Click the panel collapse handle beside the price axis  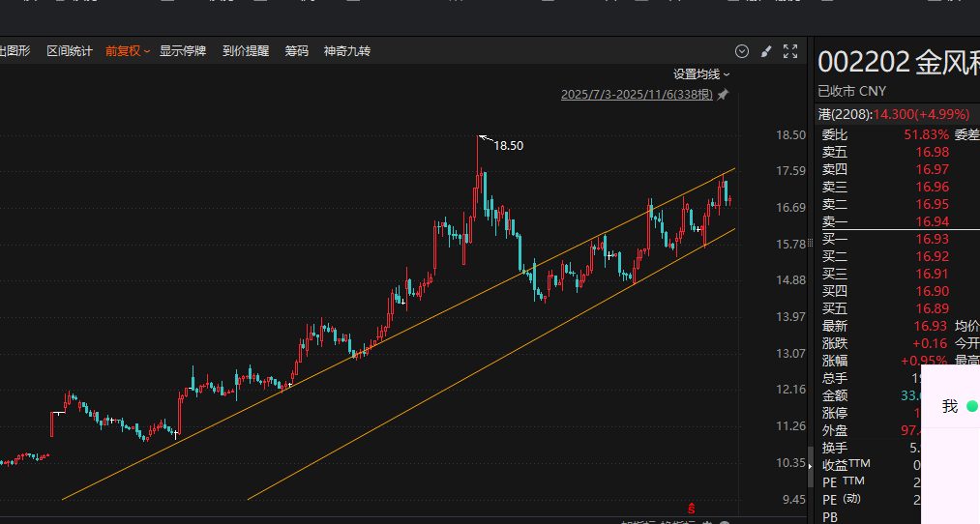(x=810, y=243)
